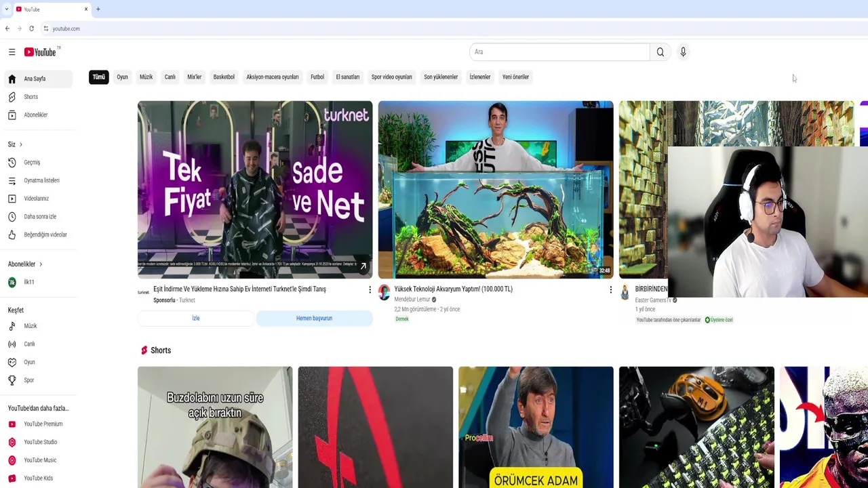Open Ana Sayfa in the sidebar
Viewport: 868px width, 488px height.
(x=37, y=79)
